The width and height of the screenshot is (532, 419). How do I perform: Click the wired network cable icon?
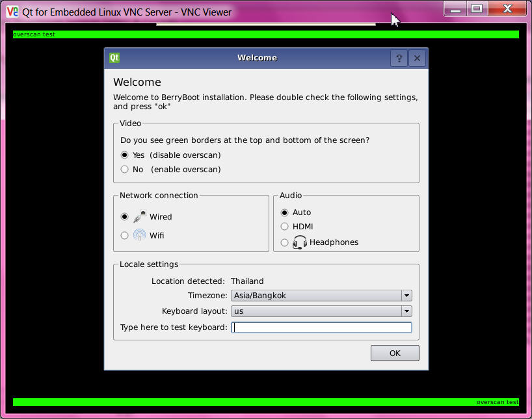(x=140, y=217)
